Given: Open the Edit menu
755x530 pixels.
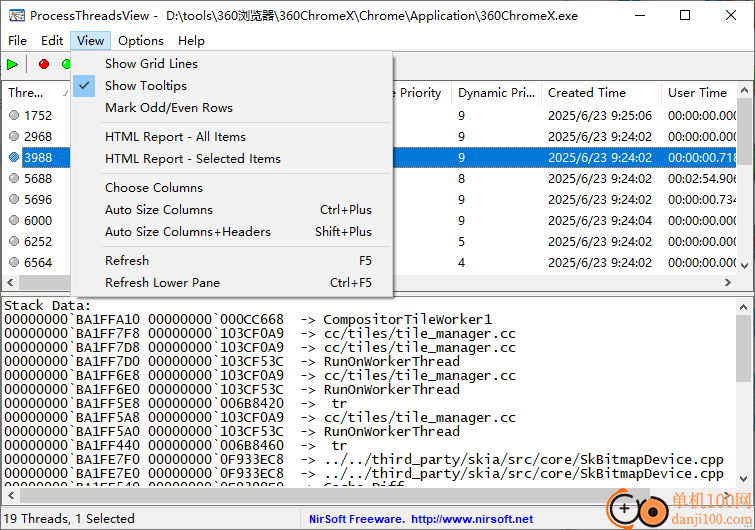Looking at the screenshot, I should (52, 41).
